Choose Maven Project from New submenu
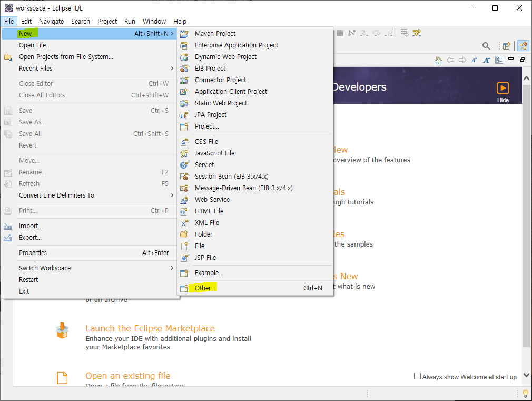The image size is (532, 401). pyautogui.click(x=255, y=34)
